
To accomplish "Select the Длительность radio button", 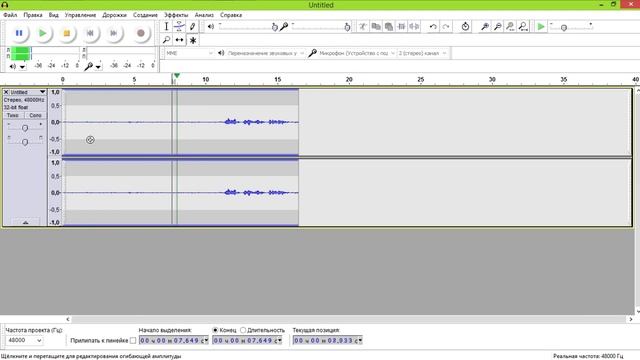I will pyautogui.click(x=243, y=330).
